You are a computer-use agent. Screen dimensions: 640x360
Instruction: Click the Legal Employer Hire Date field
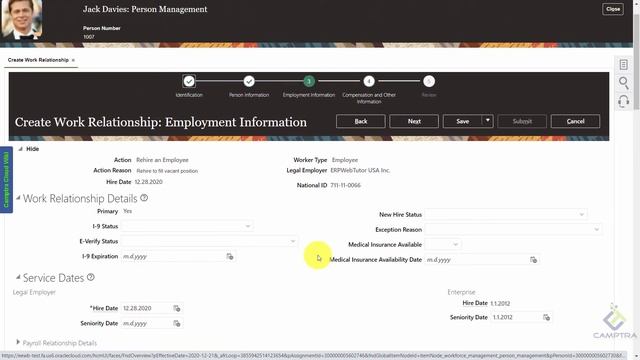click(146, 308)
